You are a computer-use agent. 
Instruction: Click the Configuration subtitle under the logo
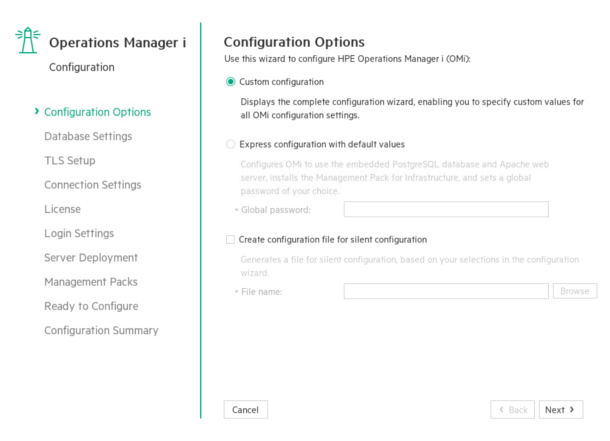[82, 67]
